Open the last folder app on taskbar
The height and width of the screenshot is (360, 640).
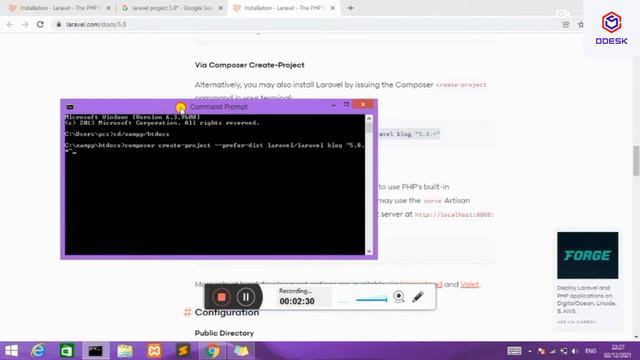coord(241,351)
